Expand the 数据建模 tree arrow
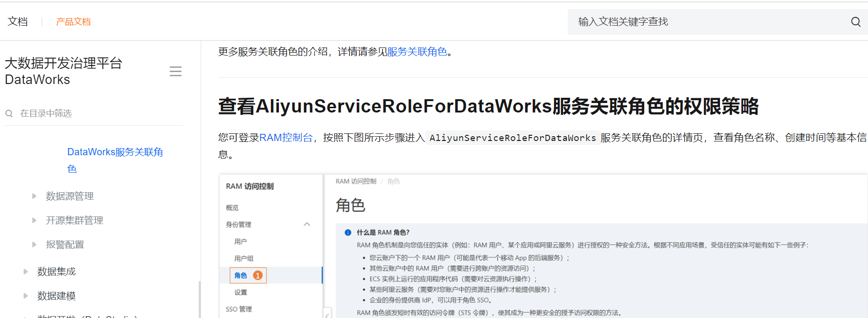Image resolution: width=868 pixels, height=318 pixels. (x=26, y=296)
